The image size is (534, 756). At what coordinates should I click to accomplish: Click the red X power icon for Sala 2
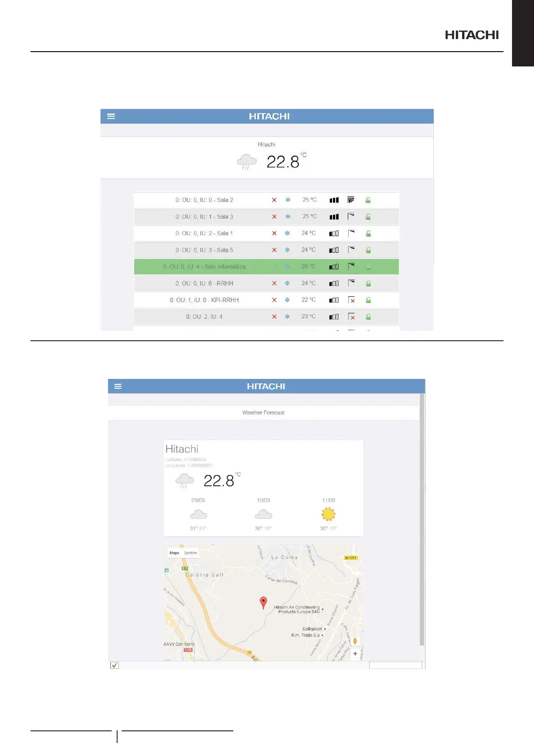[x=274, y=200]
